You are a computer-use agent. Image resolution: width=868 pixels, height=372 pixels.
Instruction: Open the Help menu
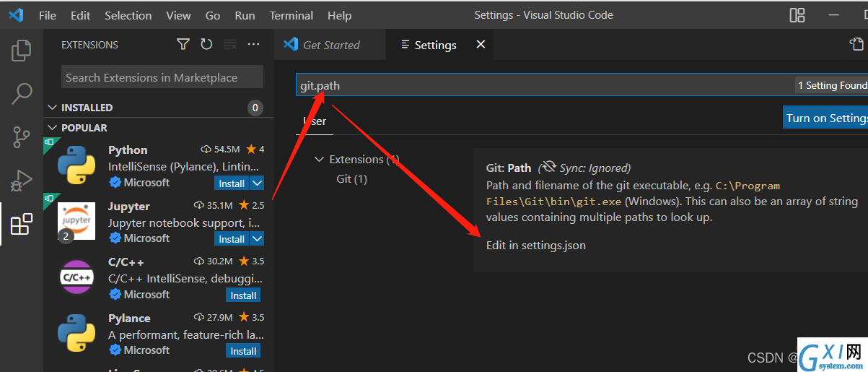click(x=339, y=15)
